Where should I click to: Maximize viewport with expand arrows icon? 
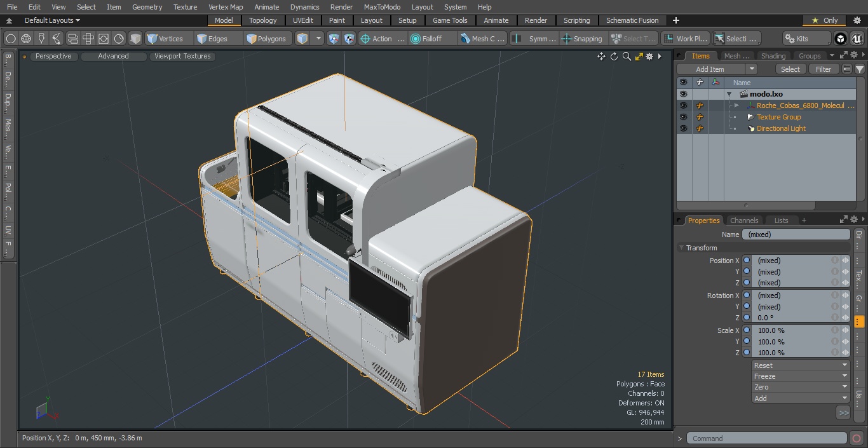click(639, 57)
